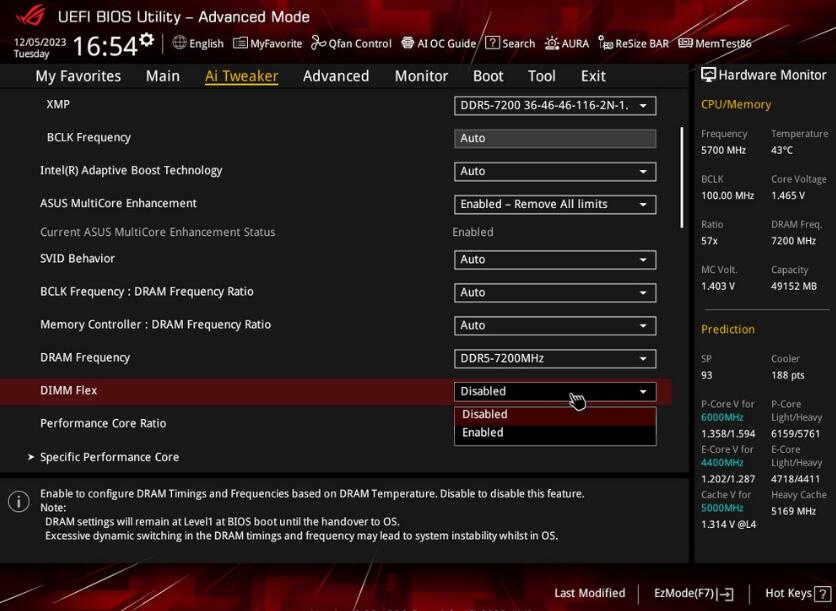836x611 pixels.
Task: Click the info icon beside help text
Action: (19, 501)
